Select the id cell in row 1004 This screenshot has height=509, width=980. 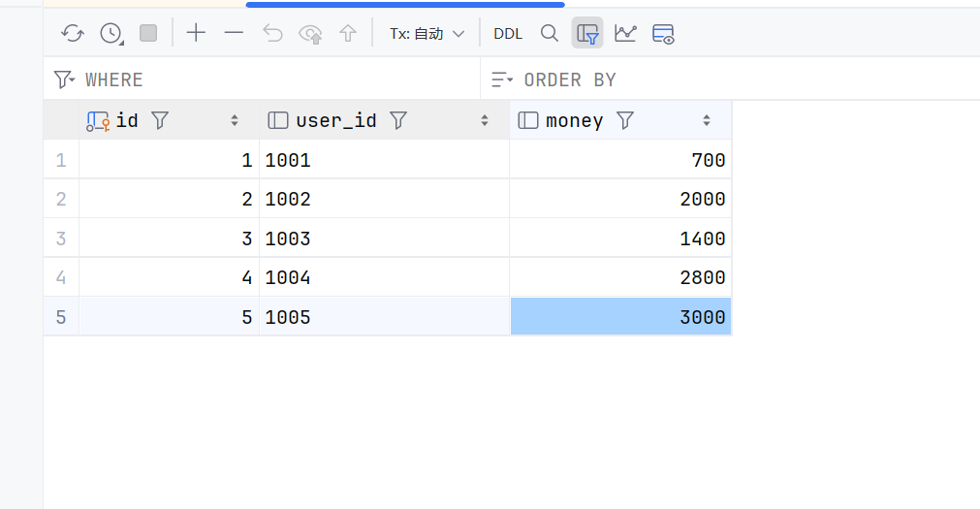pyautogui.click(x=169, y=277)
